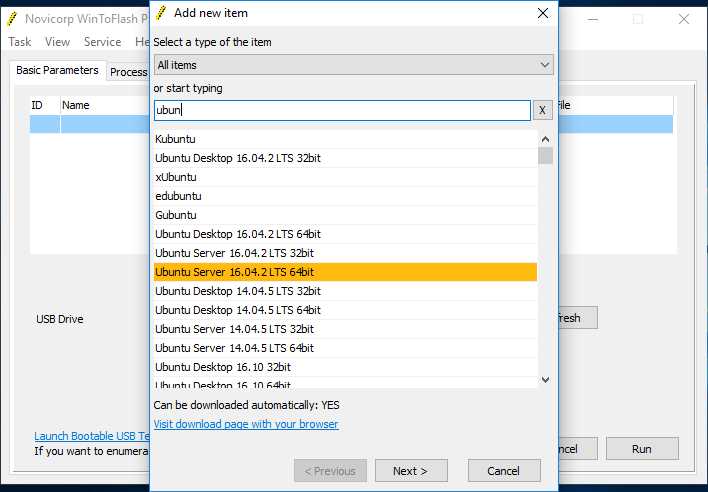
Task: Click the Cancel button in the dialog
Action: point(504,471)
